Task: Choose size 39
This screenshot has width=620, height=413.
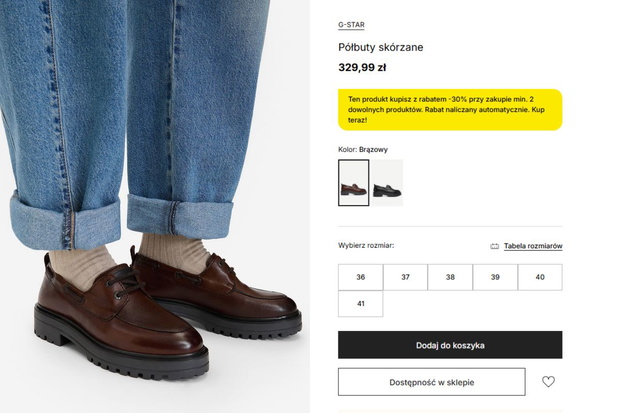Action: point(495,277)
